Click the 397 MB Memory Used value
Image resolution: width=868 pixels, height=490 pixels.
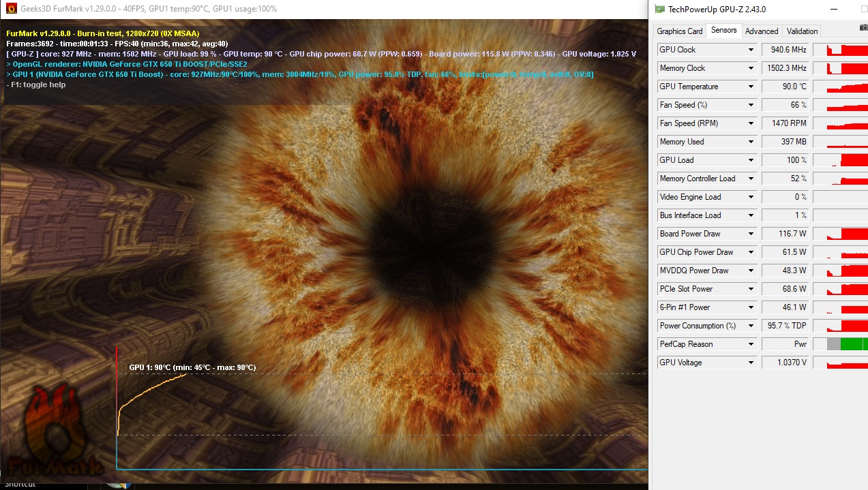[785, 142]
